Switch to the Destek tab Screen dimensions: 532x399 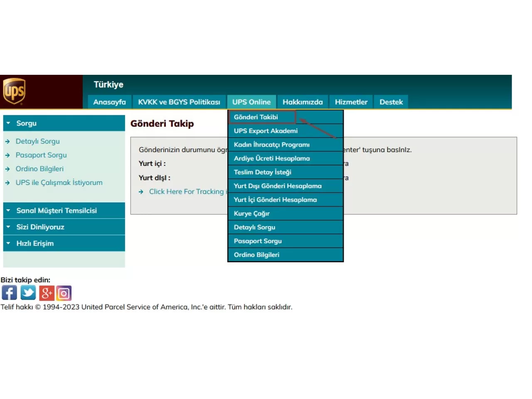pyautogui.click(x=391, y=102)
